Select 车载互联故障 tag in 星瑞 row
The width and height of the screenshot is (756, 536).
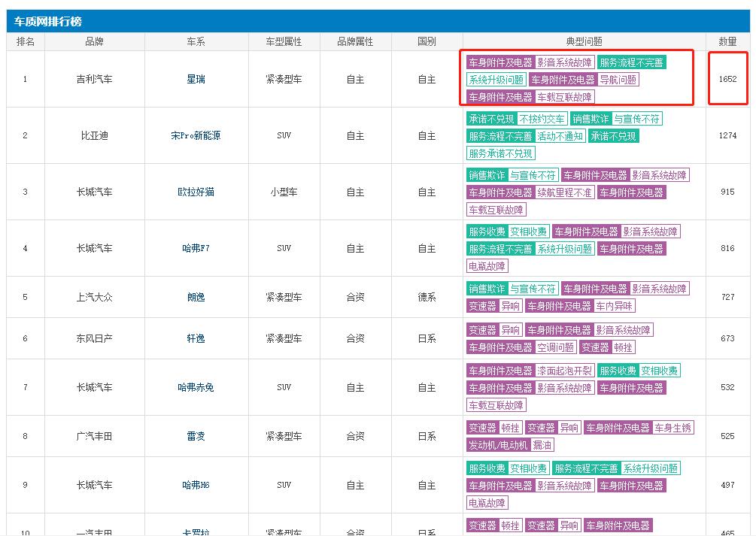565,97
